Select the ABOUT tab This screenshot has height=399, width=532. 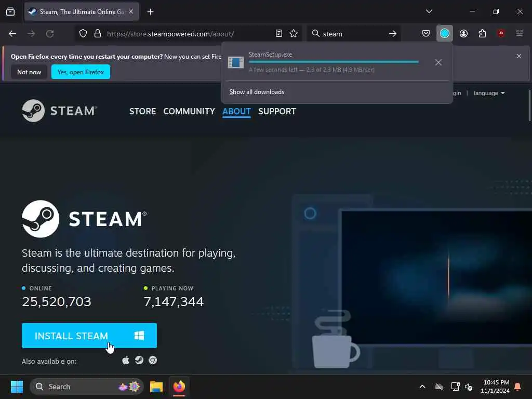(236, 111)
